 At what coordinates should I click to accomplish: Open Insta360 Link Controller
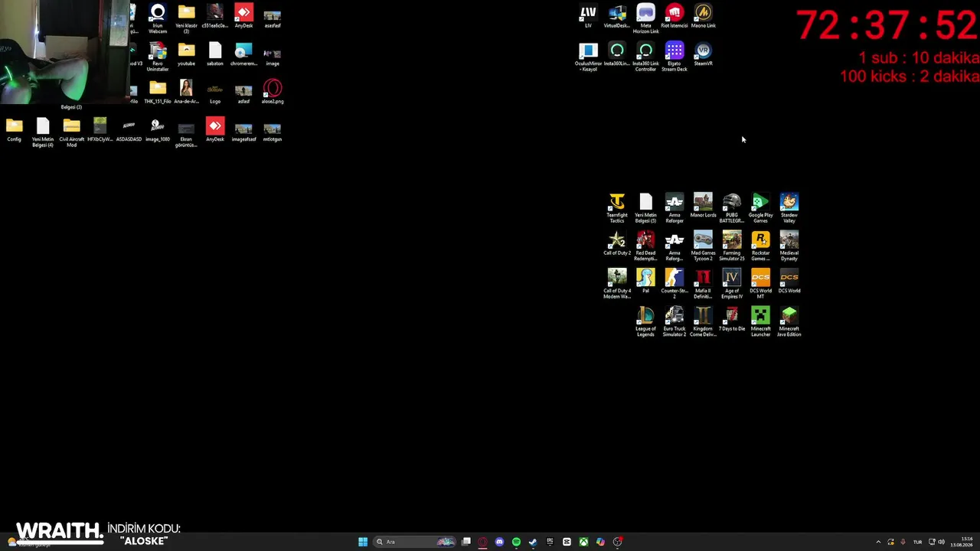645,57
